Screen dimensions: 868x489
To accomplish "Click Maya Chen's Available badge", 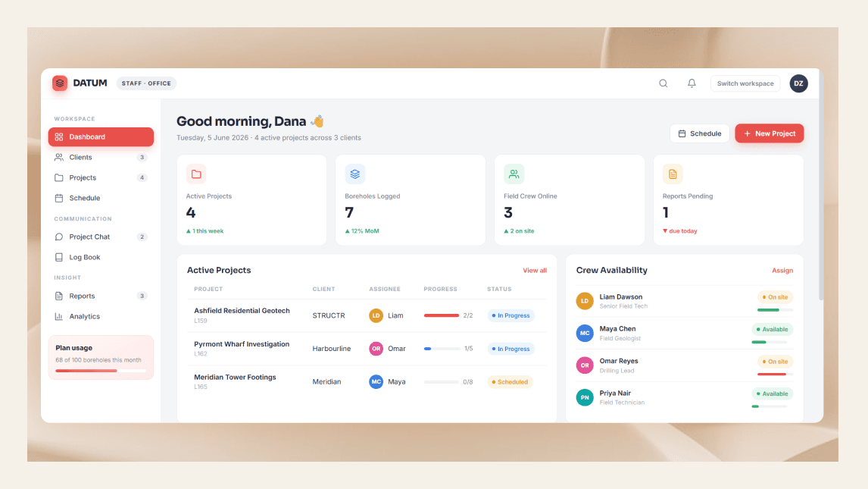I will coord(773,330).
